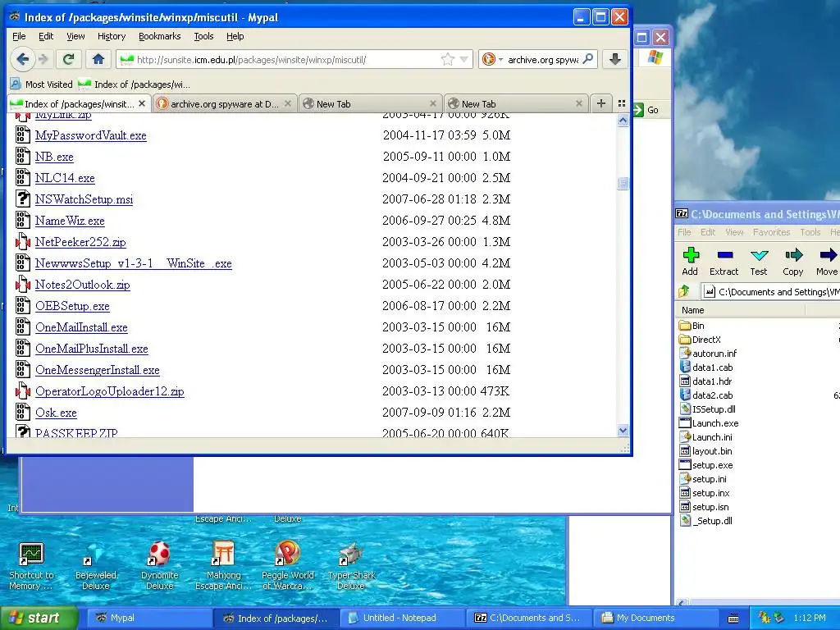840x630 pixels.
Task: Open the NSWatchSetup.msi link
Action: tap(84, 199)
